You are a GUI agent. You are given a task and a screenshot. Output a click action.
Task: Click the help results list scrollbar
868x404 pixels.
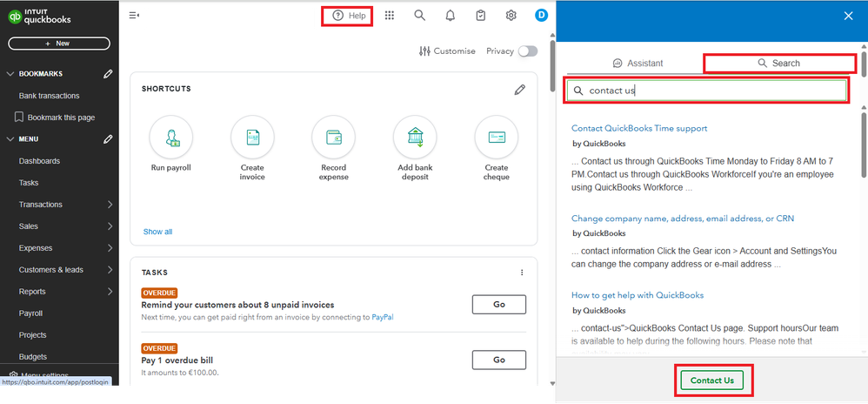(x=865, y=144)
